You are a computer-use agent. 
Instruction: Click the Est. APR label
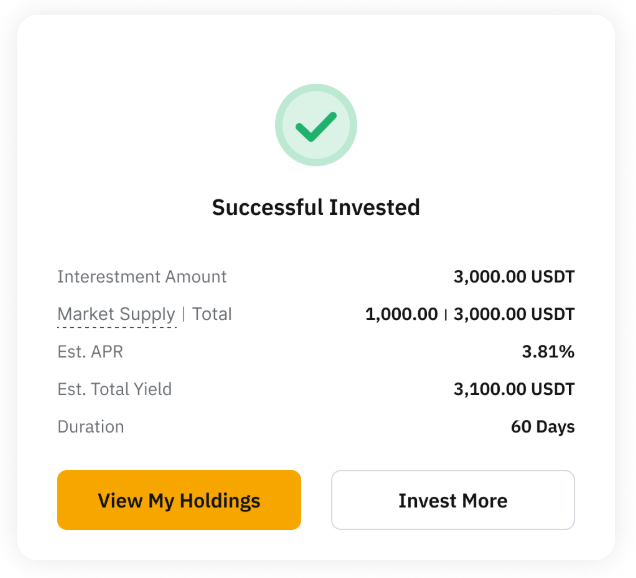90,352
